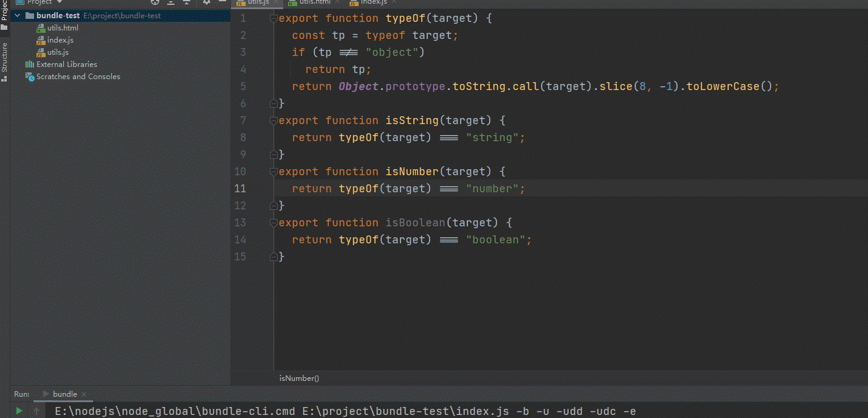Click fold end marker at line 9
This screenshot has height=418, width=868.
[274, 155]
